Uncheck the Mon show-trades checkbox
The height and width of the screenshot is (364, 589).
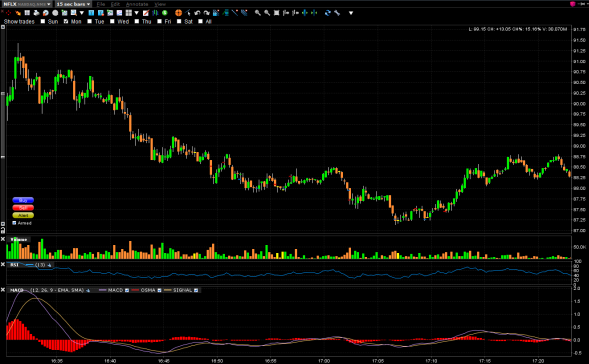coord(66,21)
